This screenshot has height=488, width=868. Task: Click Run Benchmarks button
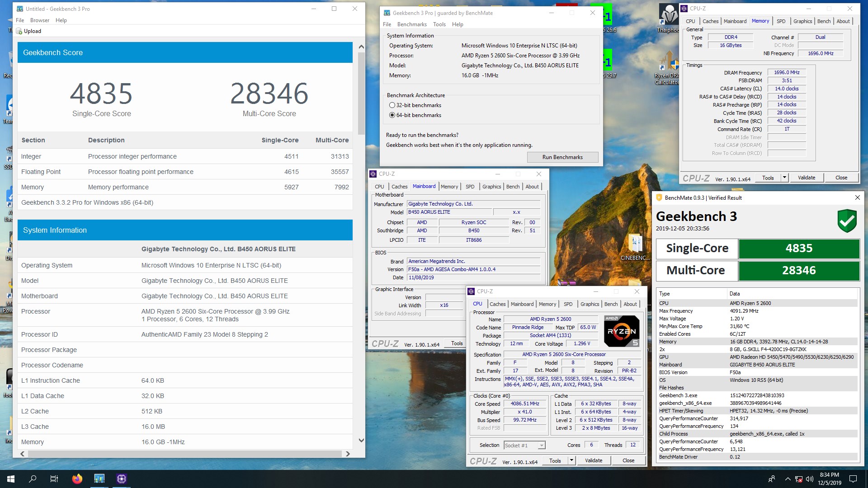562,157
